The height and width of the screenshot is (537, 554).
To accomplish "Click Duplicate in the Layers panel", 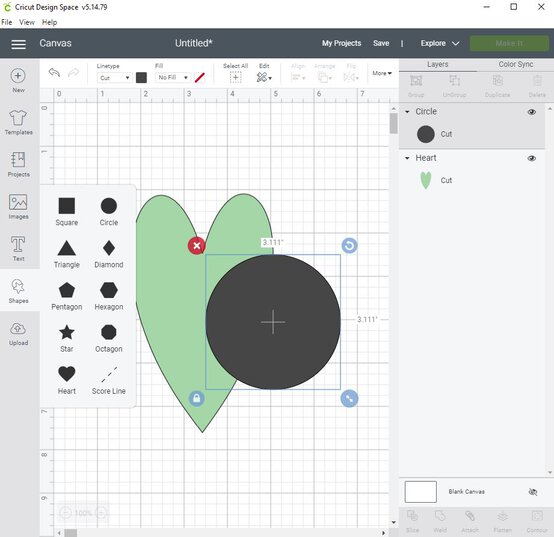I will (497, 86).
